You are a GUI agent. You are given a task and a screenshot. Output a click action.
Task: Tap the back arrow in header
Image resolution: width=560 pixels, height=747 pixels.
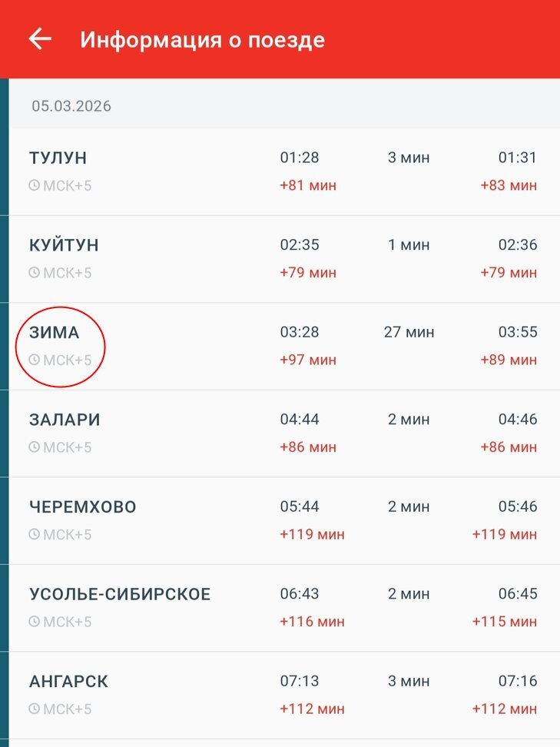pos(39,39)
